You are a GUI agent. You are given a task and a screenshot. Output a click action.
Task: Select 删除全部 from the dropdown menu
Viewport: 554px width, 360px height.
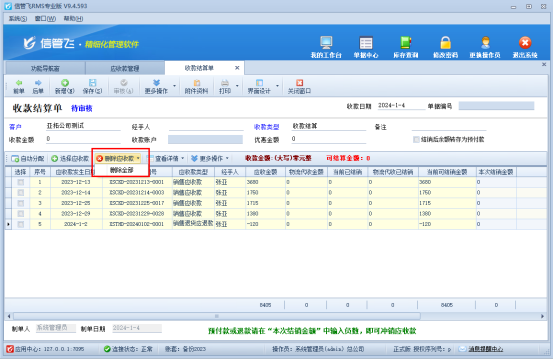click(121, 170)
